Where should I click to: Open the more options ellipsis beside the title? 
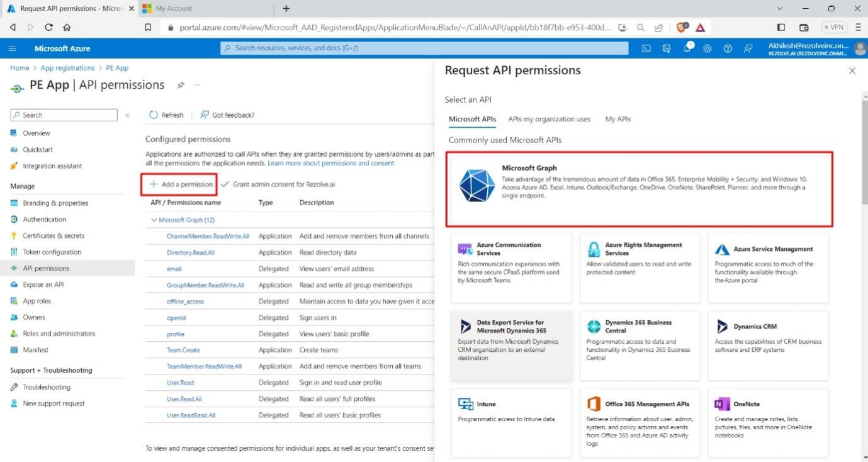point(197,85)
